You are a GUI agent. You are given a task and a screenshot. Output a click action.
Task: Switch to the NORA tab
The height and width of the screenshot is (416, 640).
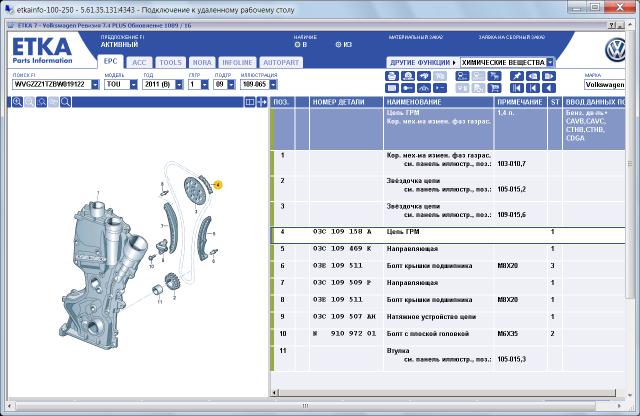pos(202,62)
